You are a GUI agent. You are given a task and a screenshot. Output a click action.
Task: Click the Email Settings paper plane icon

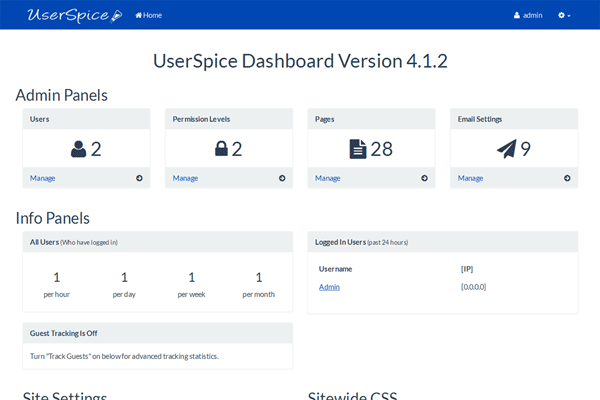coord(507,149)
